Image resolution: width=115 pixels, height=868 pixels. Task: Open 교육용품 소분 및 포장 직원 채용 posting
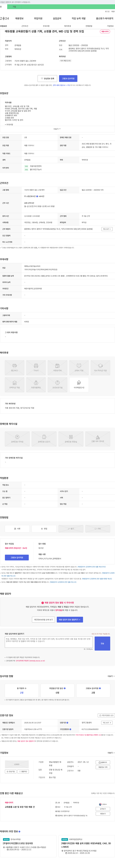(20, 807)
